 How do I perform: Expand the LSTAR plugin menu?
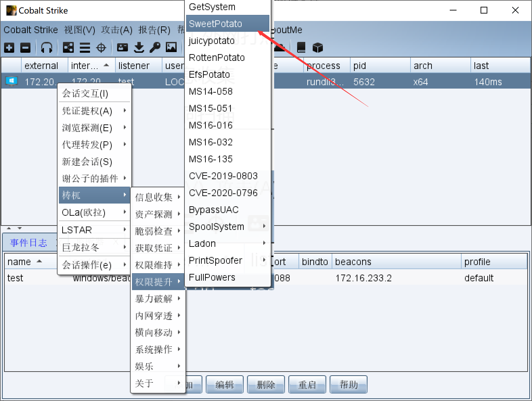coord(94,230)
